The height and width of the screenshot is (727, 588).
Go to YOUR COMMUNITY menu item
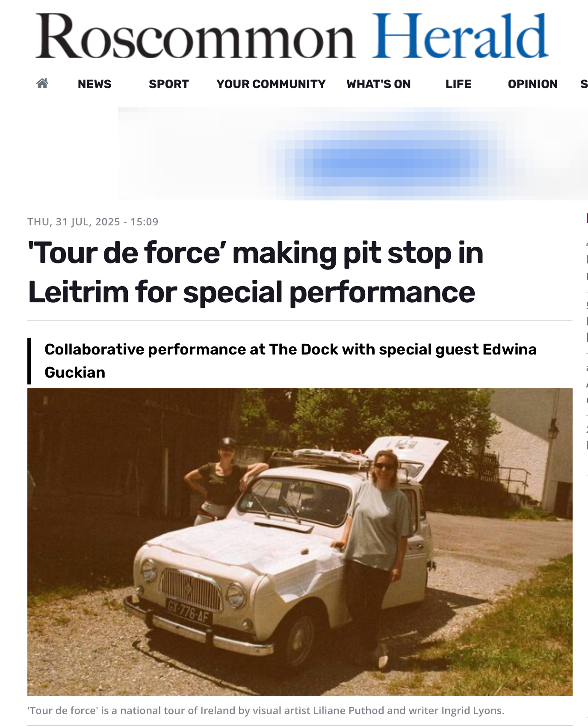click(x=271, y=84)
